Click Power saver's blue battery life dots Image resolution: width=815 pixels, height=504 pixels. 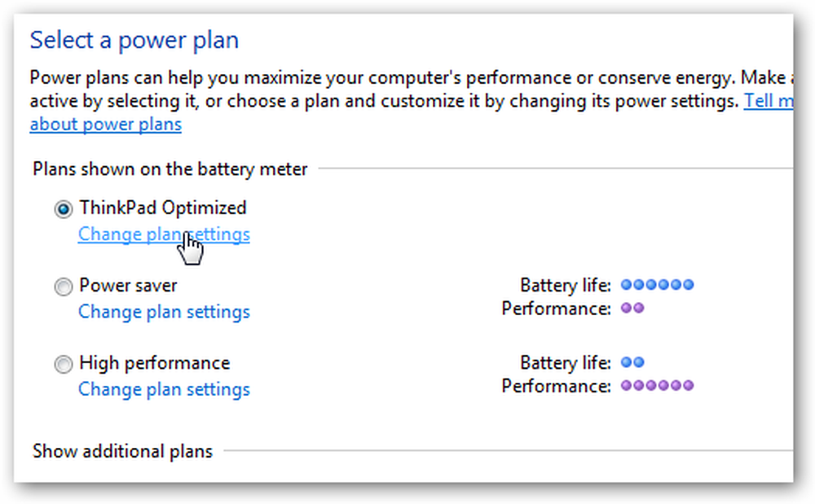pos(658,284)
